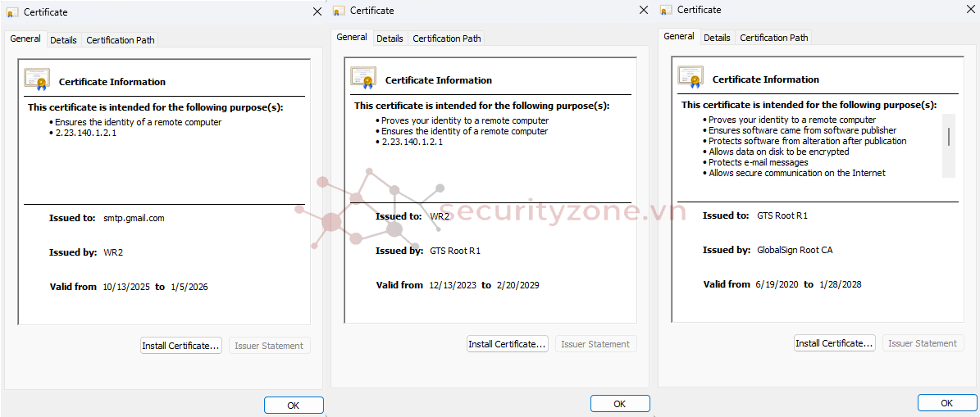Open Details tab in GTS Root R1 certificate window

point(717,38)
